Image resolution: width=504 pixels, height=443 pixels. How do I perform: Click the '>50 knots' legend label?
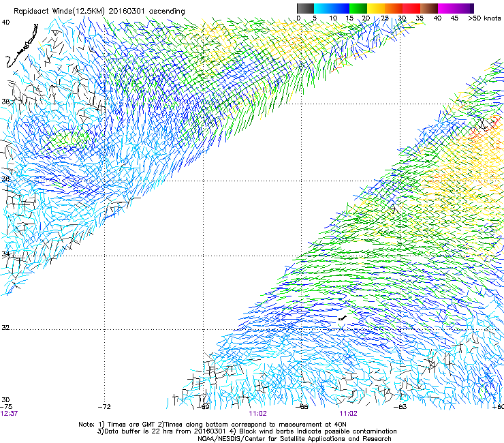[x=484, y=18]
